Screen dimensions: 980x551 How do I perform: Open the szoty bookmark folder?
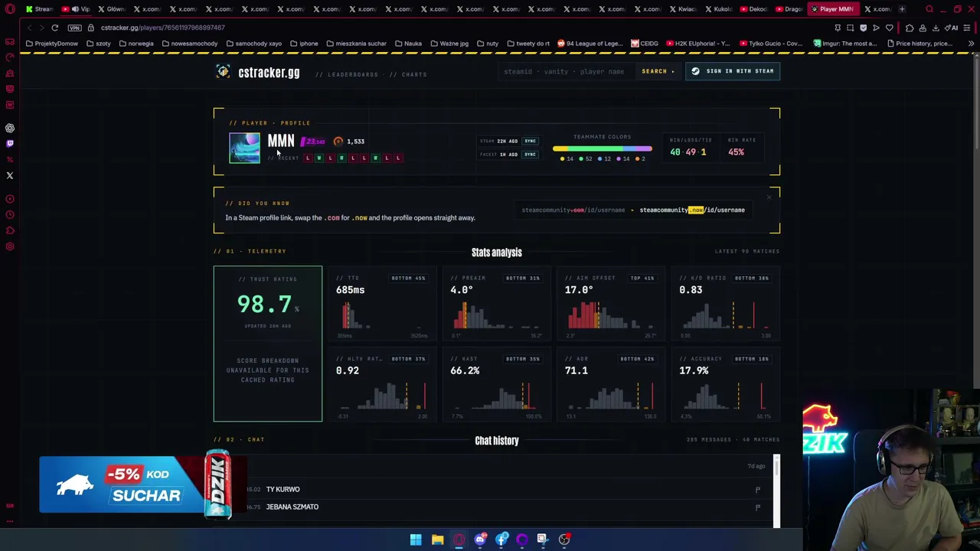pyautogui.click(x=99, y=44)
